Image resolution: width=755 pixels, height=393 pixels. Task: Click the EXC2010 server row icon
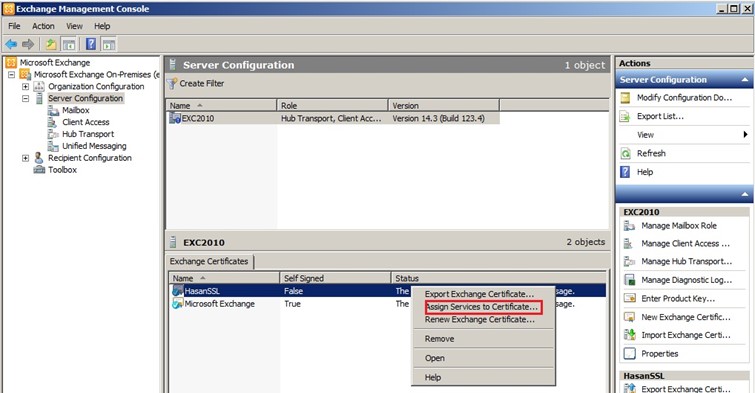coord(174,118)
